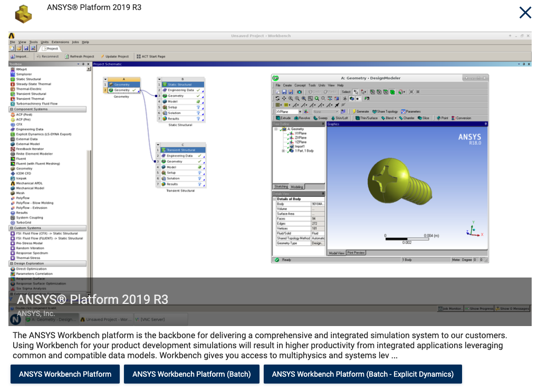Viewport: 538px width, 392px height.
Task: Switch to the Sketching tab
Action: [x=281, y=187]
